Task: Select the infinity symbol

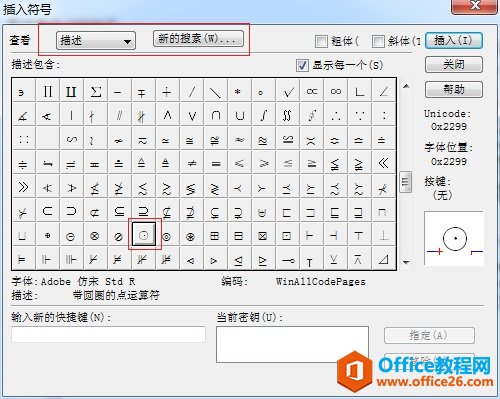Action: [x=336, y=92]
